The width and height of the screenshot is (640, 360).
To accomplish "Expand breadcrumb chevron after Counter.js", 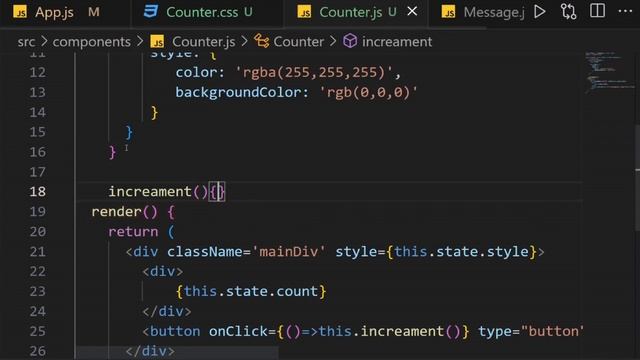I will pyautogui.click(x=244, y=41).
